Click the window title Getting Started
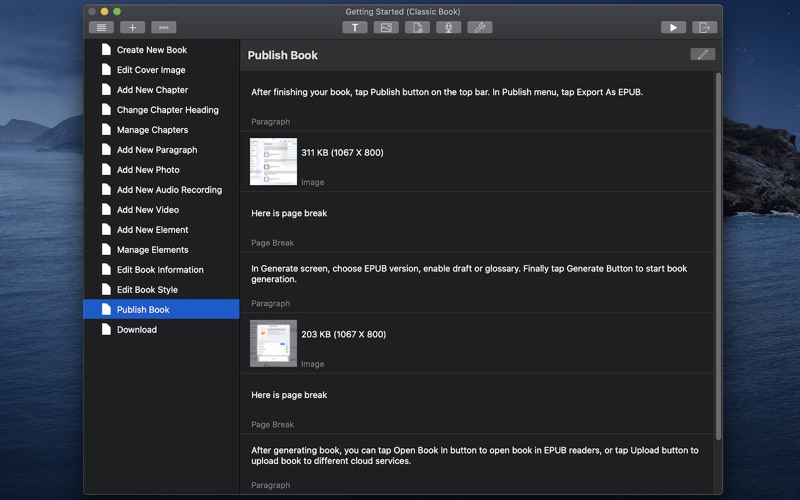 click(403, 11)
